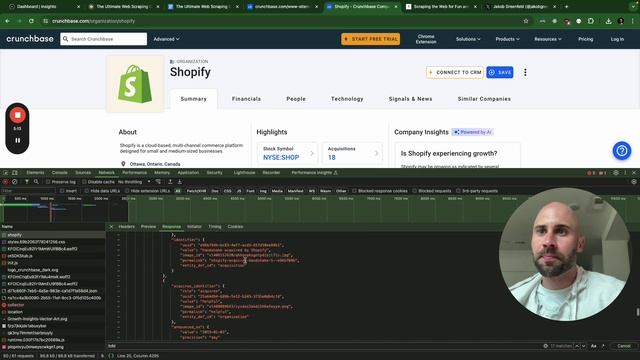Click the import HAR upload icon
This screenshot has height=360, width=640.
170,182
